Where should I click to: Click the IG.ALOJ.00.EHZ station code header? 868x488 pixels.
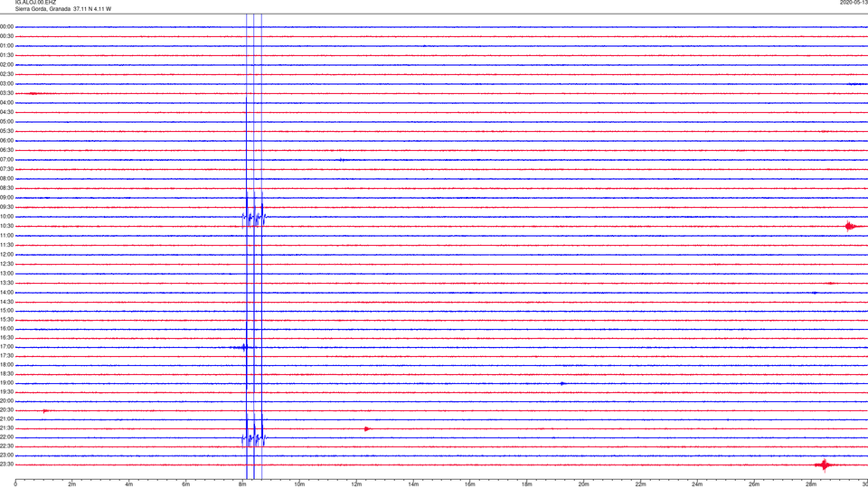(35, 3)
